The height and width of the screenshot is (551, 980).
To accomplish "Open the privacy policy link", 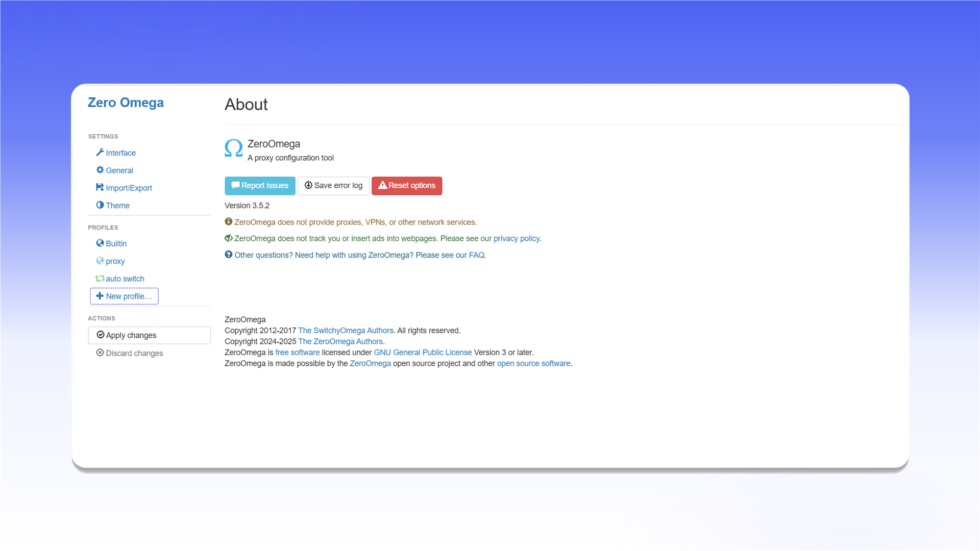I will pyautogui.click(x=516, y=238).
